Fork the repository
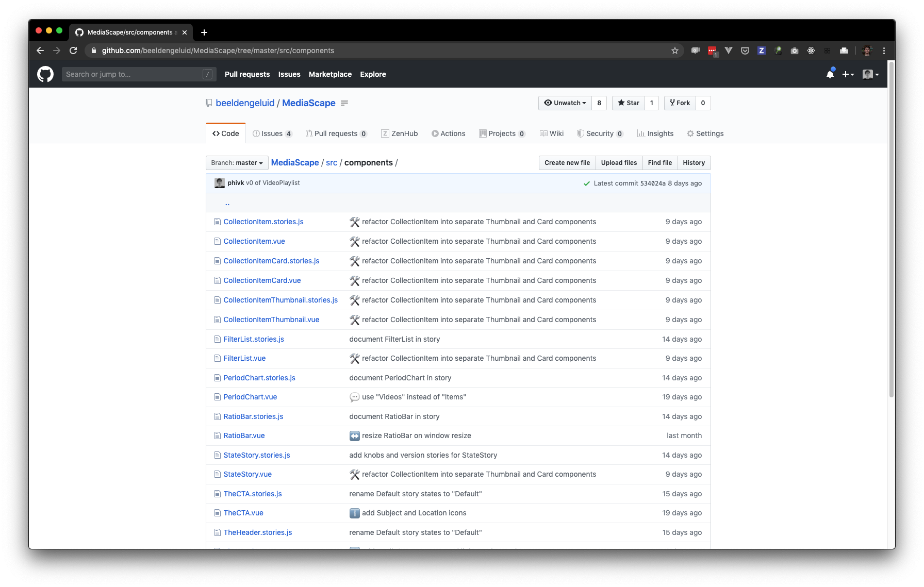Screen dimensions: 924x587 click(x=680, y=103)
